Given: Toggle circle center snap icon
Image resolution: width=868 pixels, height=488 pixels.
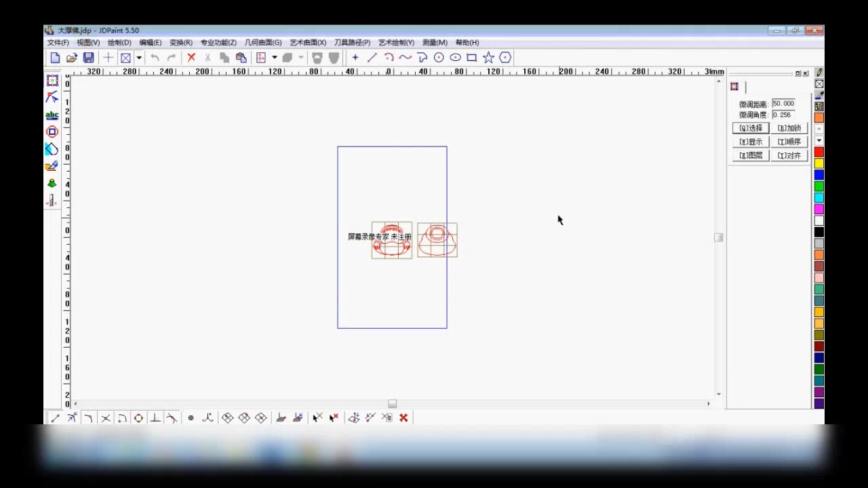Looking at the screenshot, I should point(138,418).
